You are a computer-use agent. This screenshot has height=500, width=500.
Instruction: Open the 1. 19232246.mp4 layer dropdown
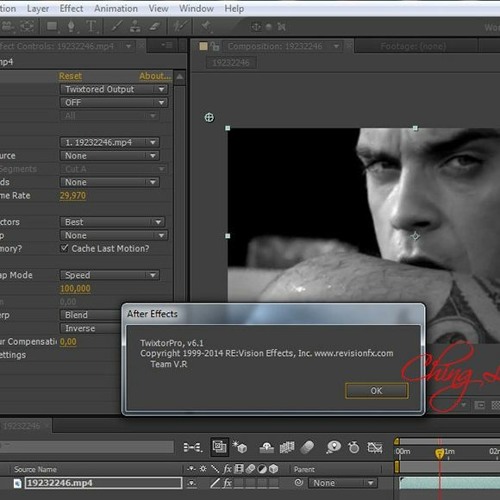(x=110, y=142)
